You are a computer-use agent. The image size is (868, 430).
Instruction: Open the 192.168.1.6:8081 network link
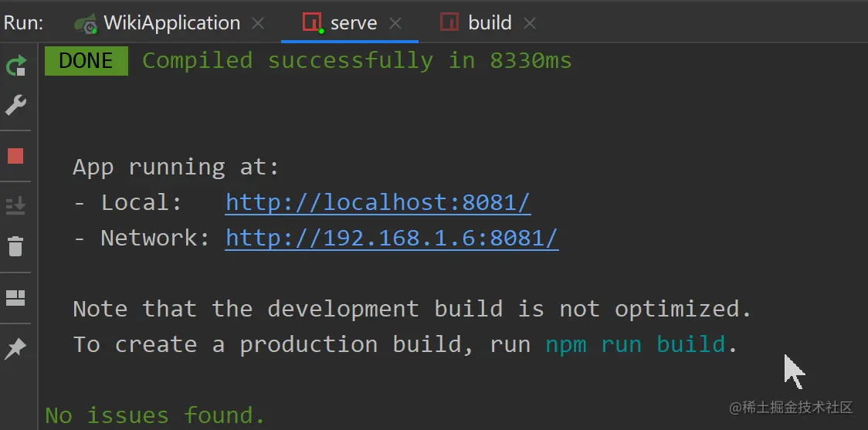coord(392,239)
